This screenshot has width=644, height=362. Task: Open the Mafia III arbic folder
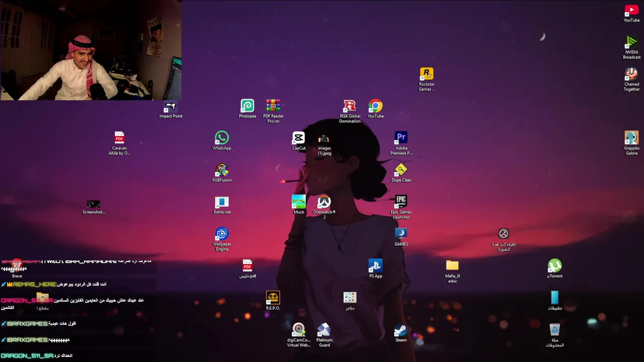tap(452, 271)
